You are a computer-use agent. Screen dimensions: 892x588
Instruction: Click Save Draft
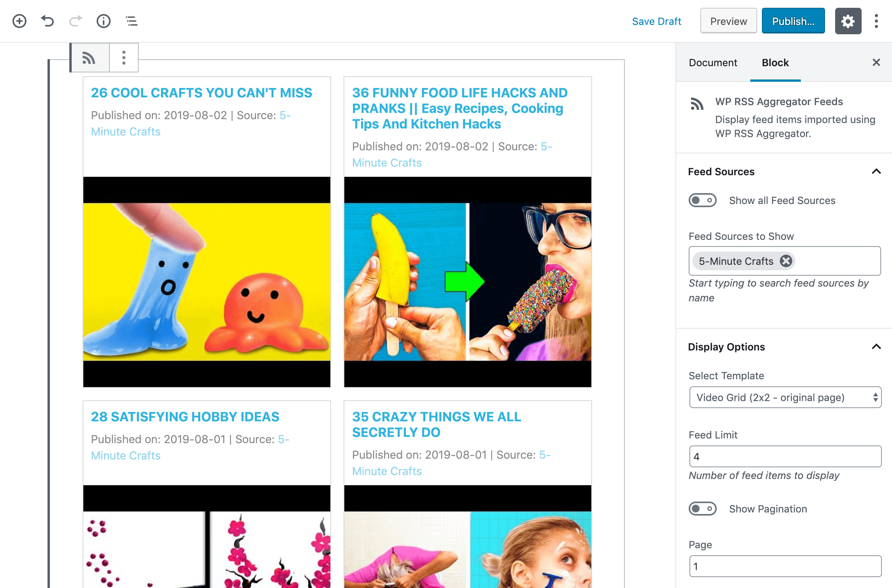click(x=657, y=21)
